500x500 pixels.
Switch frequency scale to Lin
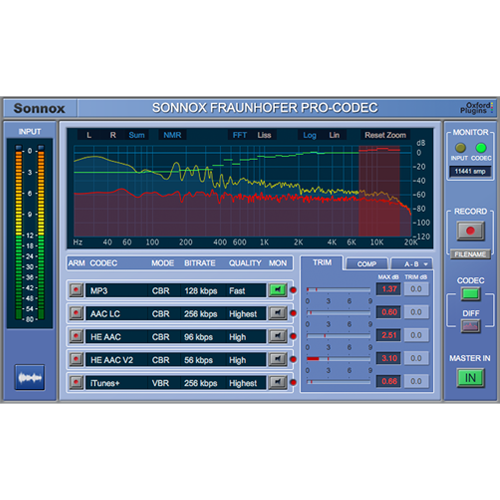(x=334, y=135)
